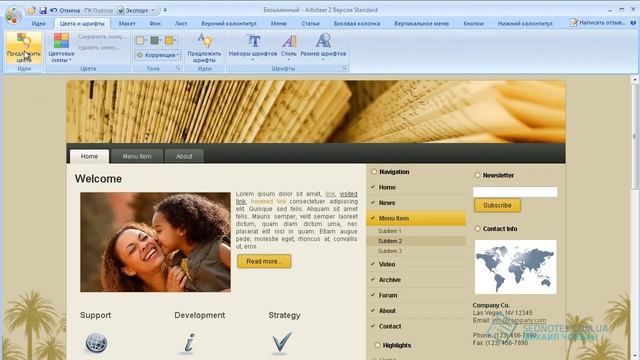Expand the Экспорт dropdown arrow

[x=153, y=10]
